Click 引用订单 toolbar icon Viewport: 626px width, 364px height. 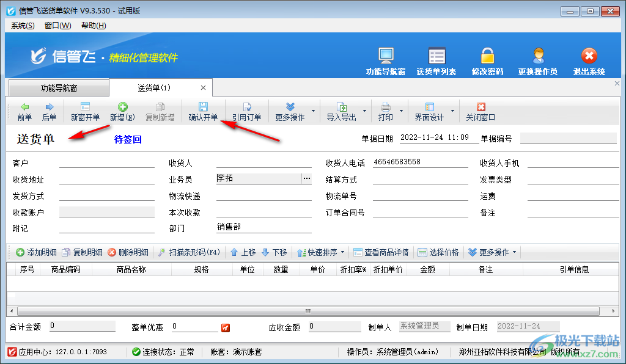[247, 106]
